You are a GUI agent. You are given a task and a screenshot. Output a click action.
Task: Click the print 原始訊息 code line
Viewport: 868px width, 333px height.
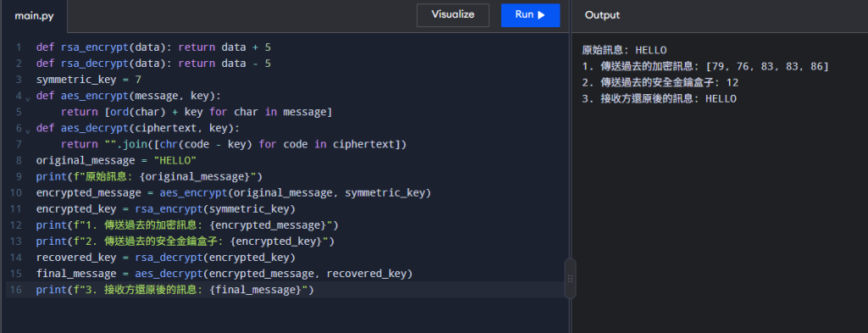149,176
